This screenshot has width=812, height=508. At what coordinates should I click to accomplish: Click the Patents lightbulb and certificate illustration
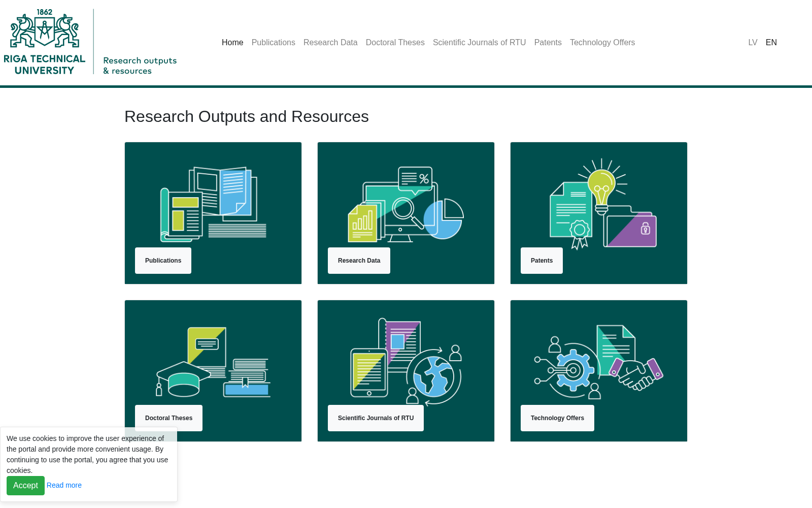(603, 204)
